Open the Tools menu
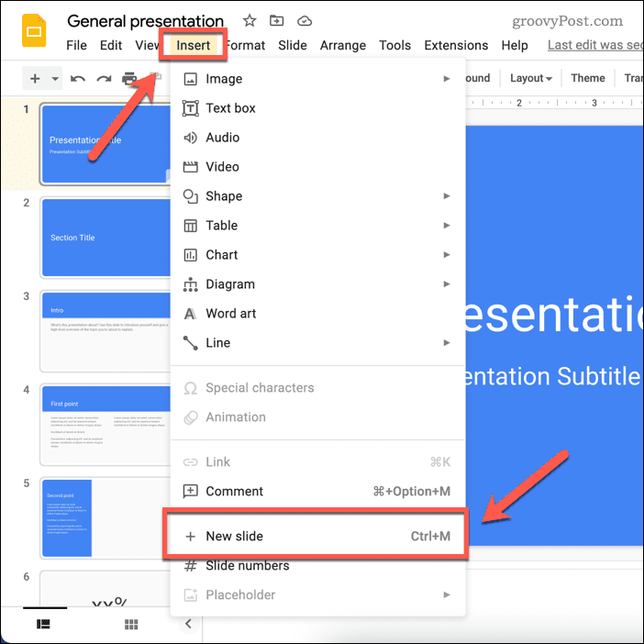Image resolution: width=644 pixels, height=644 pixels. tap(394, 45)
